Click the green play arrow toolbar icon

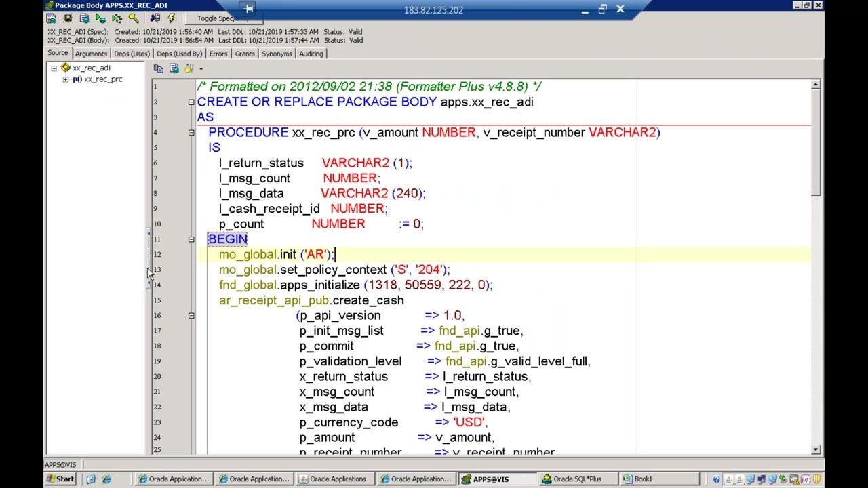pos(100,18)
